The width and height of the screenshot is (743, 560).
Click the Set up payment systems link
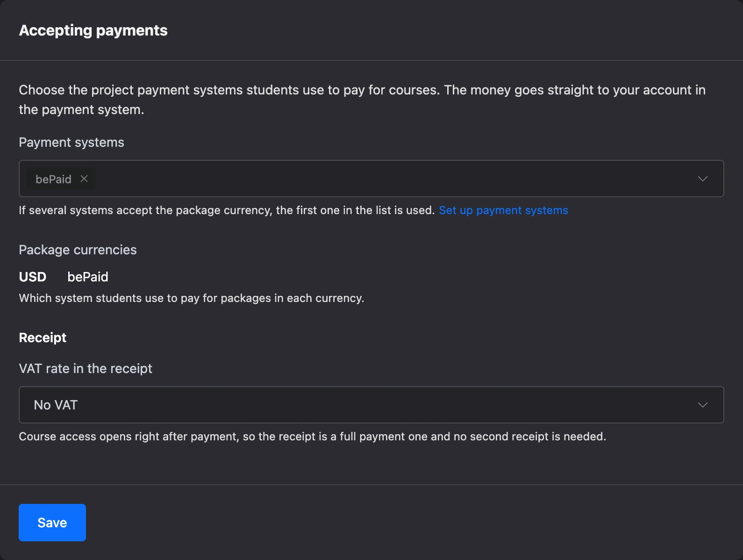(x=503, y=210)
